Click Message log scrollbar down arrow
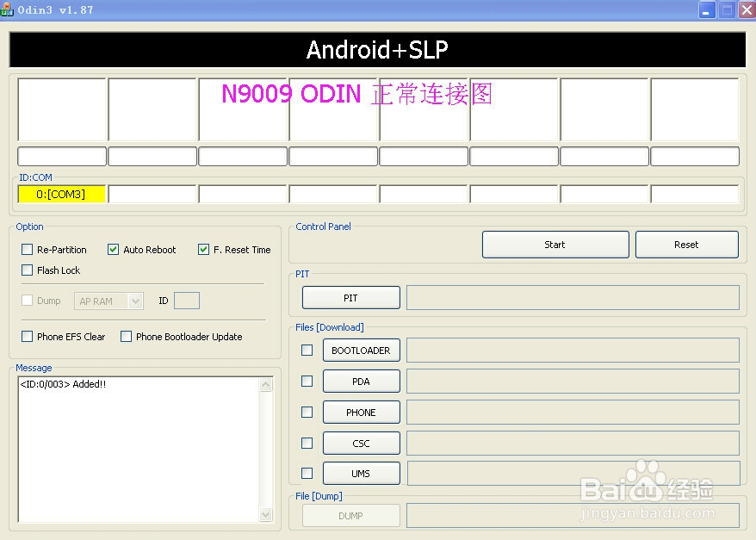756x540 pixels. pos(266,514)
